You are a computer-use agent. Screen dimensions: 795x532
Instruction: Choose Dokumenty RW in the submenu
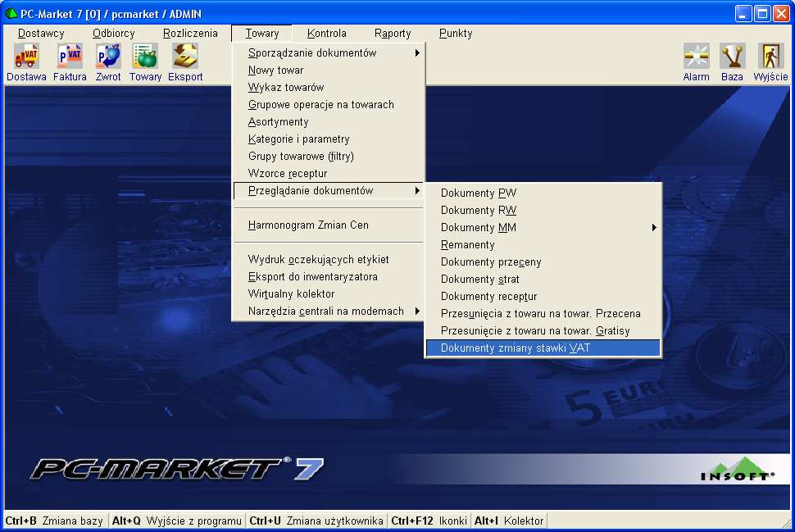click(x=543, y=211)
